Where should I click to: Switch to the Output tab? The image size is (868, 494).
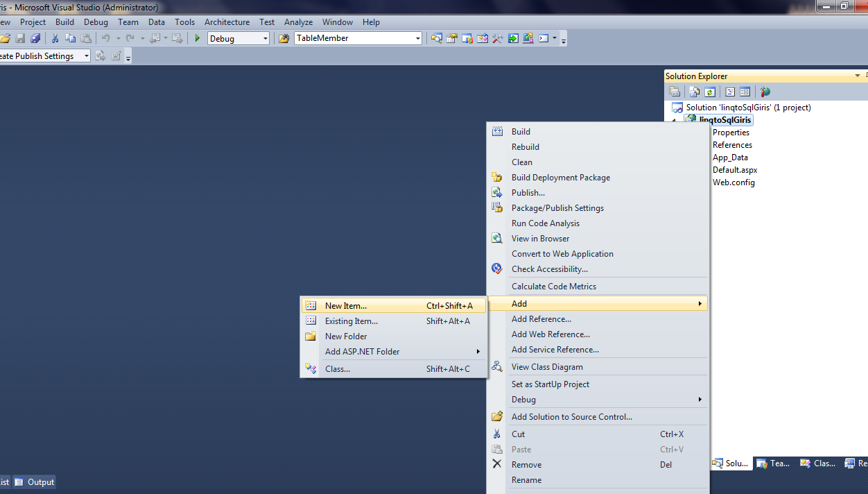34,482
